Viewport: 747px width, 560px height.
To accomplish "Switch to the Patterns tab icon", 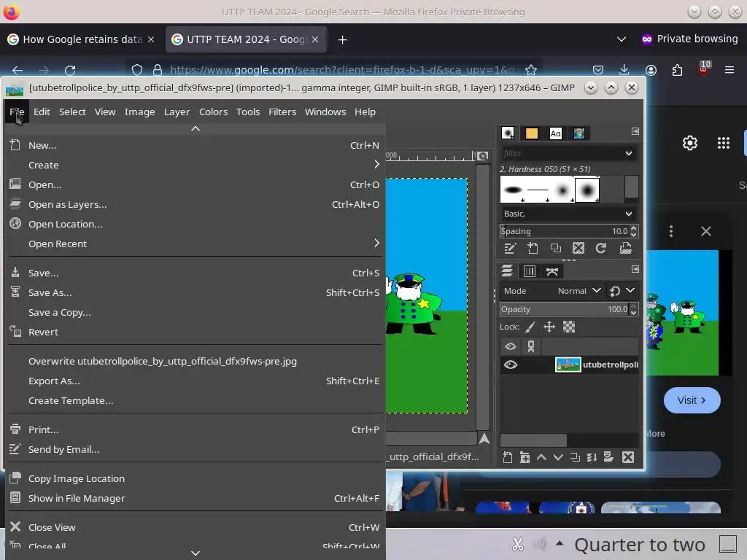I will pyautogui.click(x=532, y=133).
